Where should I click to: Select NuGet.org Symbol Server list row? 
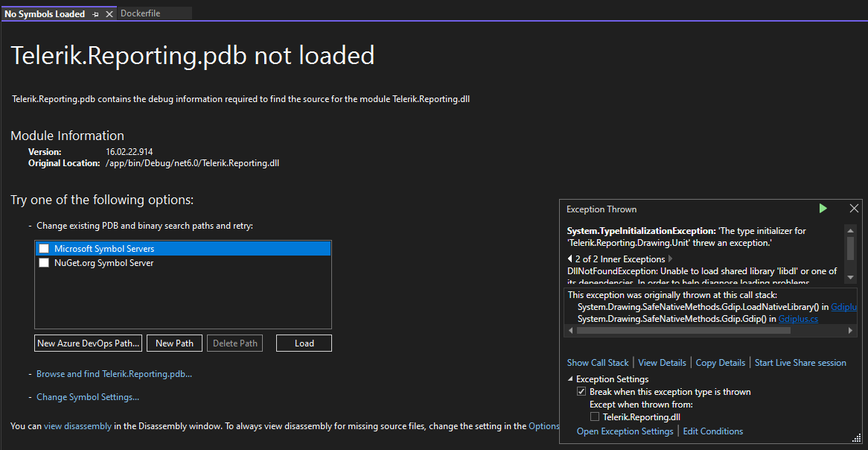[x=183, y=263]
